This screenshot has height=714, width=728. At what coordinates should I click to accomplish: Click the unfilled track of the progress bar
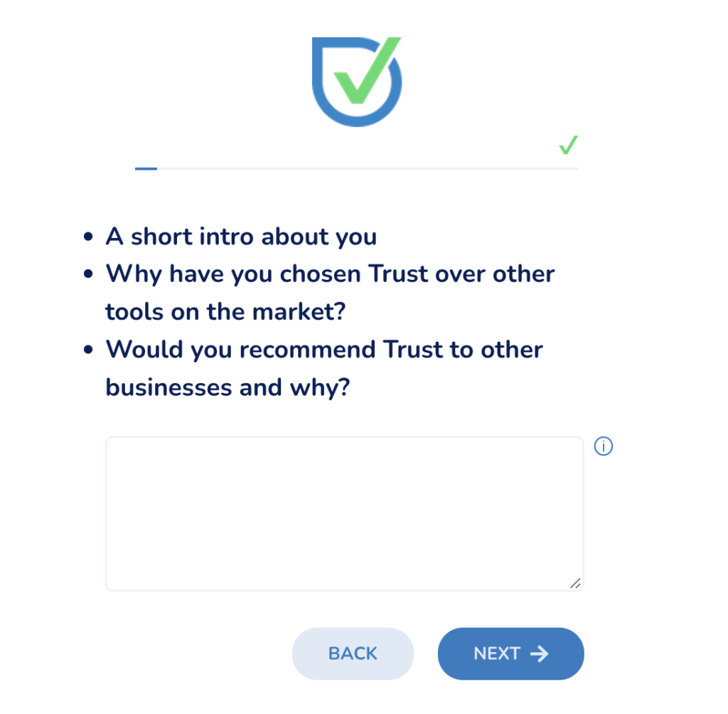point(368,169)
